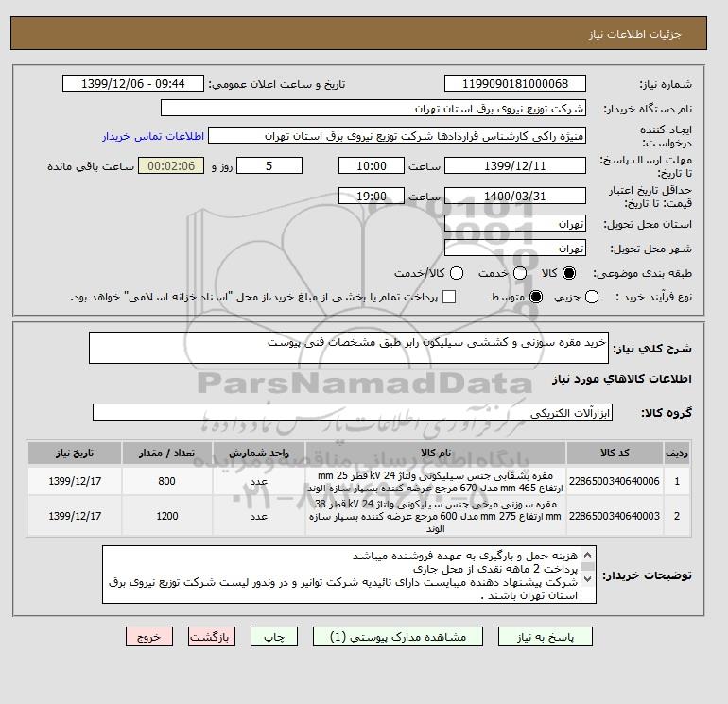This screenshot has height=704, width=728.
Task: Click the خروج exit button
Action: tap(149, 637)
